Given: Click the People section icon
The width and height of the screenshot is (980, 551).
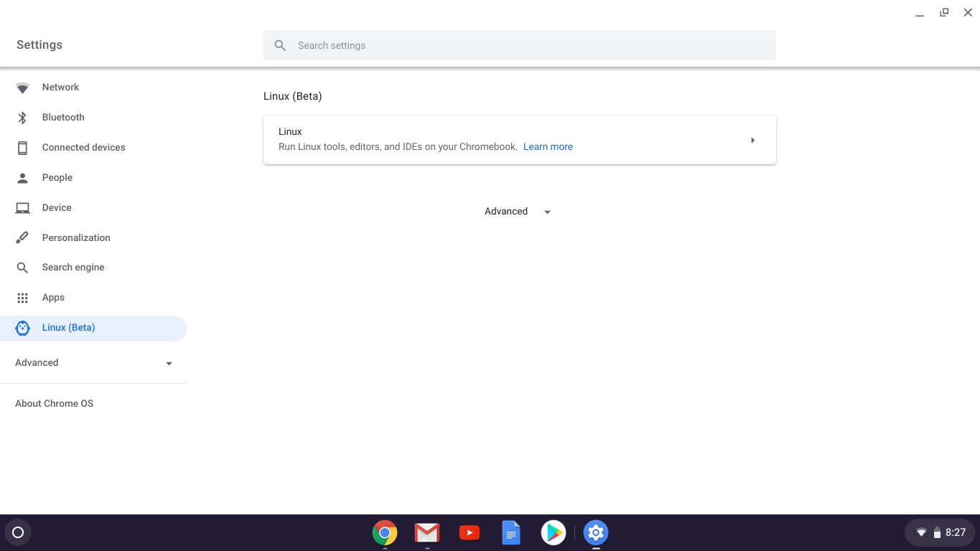Looking at the screenshot, I should tap(22, 177).
